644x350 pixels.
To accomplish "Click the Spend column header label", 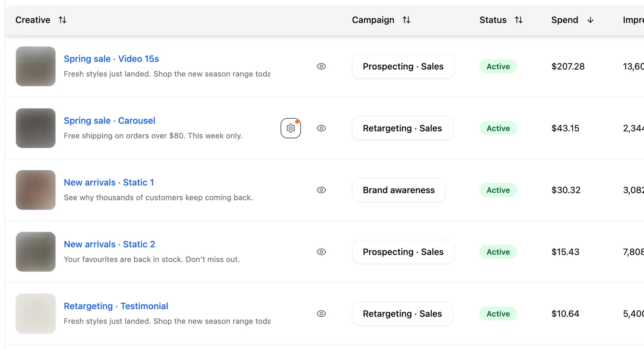I will [x=564, y=20].
